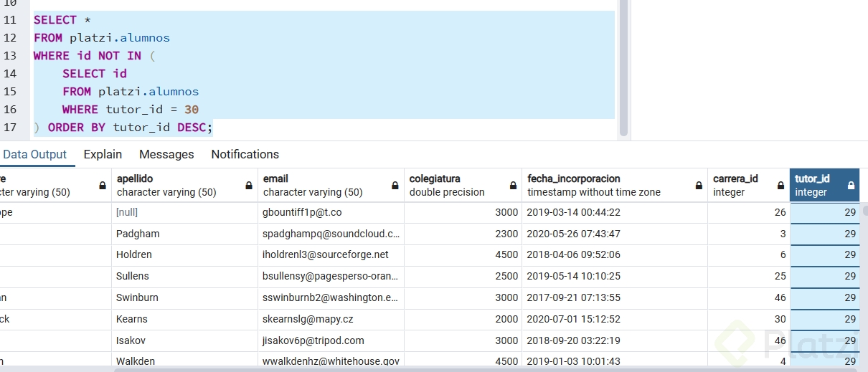Click lock icon in colegiatura column header

(x=513, y=186)
